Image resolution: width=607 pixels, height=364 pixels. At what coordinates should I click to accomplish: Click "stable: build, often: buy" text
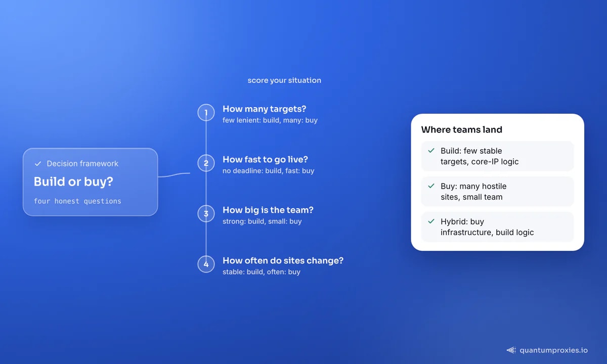coord(262,272)
